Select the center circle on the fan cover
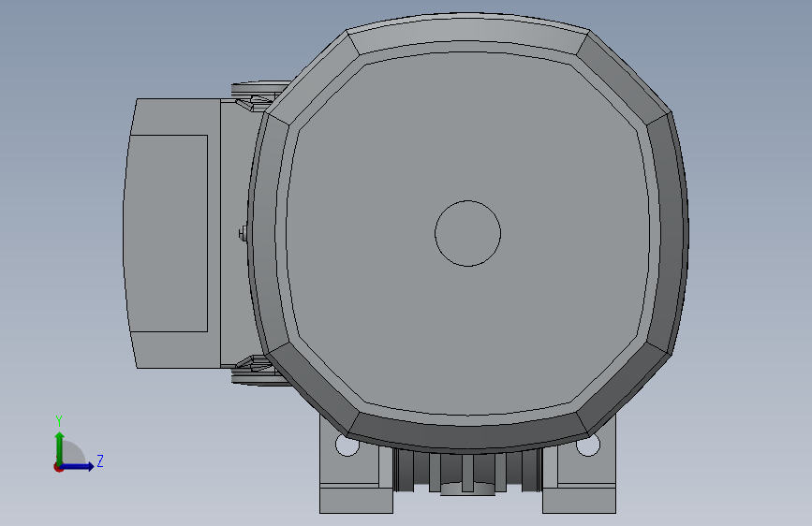The height and width of the screenshot is (526, 812). tap(467, 233)
